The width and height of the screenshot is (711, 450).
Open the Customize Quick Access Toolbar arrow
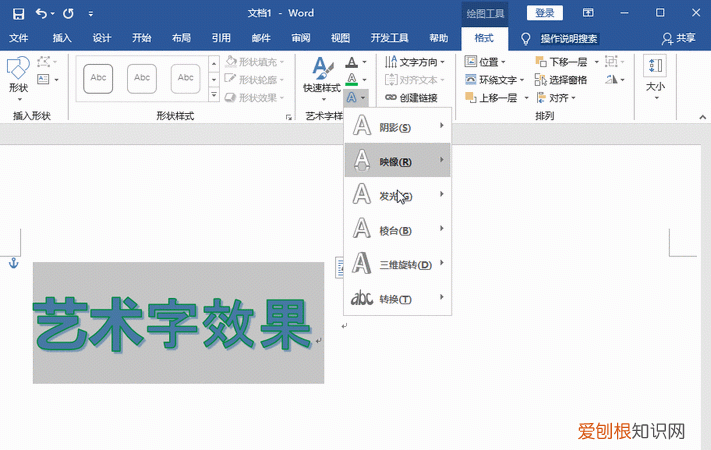[91, 14]
